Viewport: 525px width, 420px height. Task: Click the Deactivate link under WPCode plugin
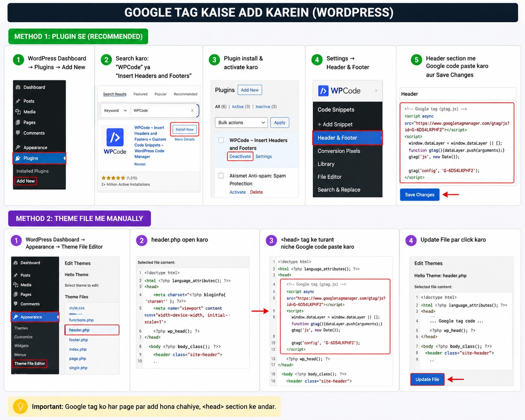pos(240,156)
